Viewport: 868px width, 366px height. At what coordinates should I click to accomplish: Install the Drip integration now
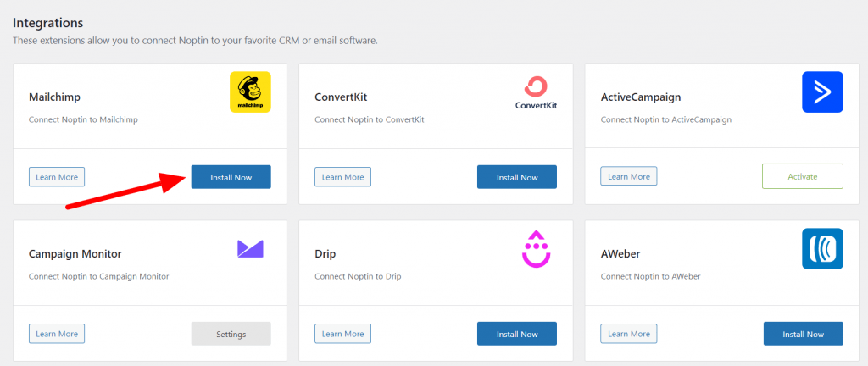(517, 334)
